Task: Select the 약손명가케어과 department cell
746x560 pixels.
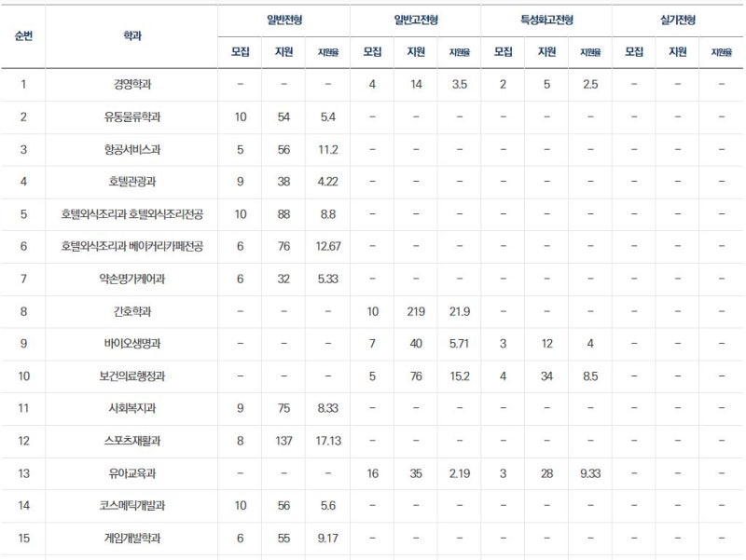Action: click(131, 279)
